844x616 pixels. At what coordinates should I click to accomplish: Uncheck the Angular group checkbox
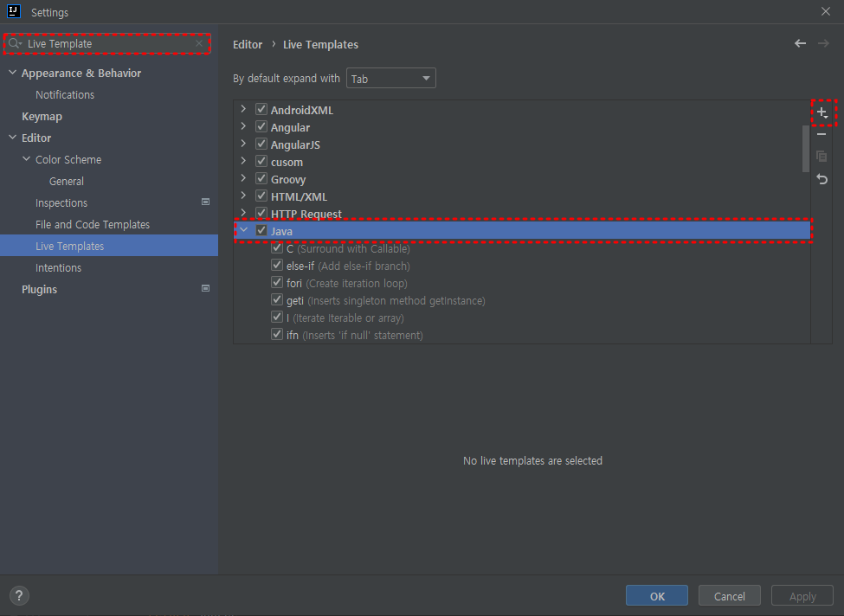(x=261, y=126)
